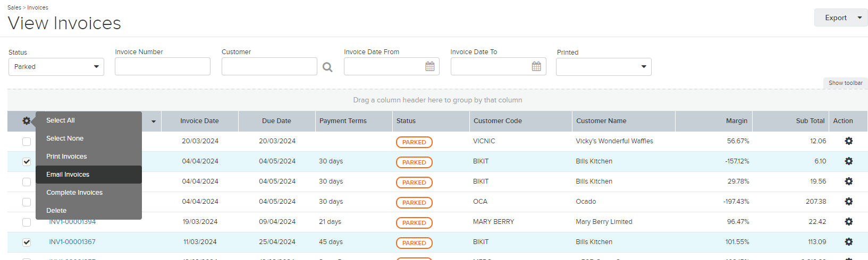Click the due date 09/04/2024
Image resolution: width=868 pixels, height=260 pixels.
(x=277, y=222)
